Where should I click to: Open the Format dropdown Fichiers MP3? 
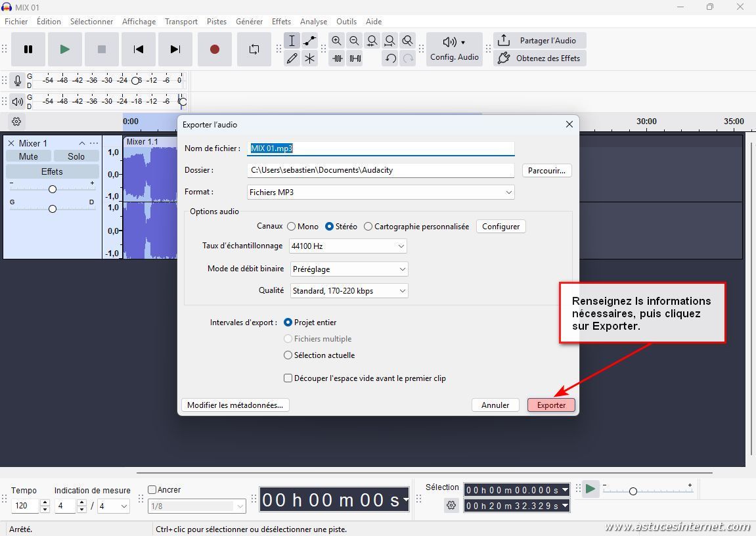(380, 192)
